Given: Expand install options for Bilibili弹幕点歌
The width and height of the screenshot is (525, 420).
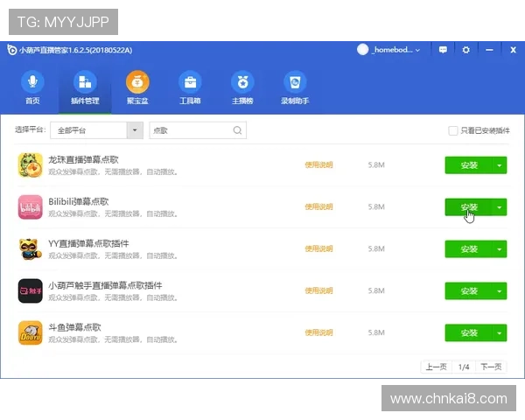Looking at the screenshot, I should [500, 207].
